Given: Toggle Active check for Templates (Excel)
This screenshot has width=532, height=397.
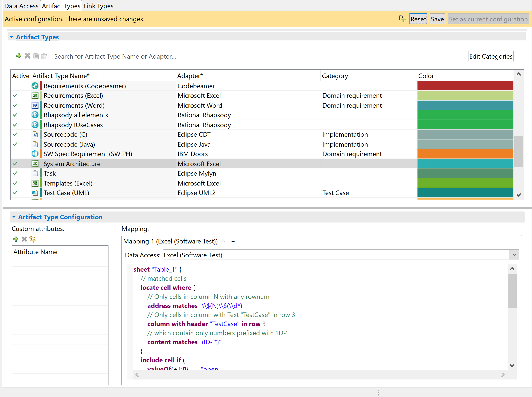Looking at the screenshot, I should pos(15,183).
